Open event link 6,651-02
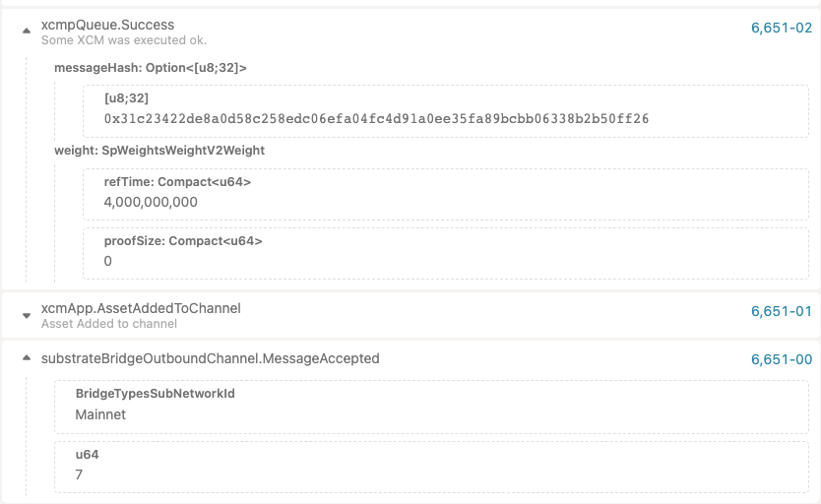The width and height of the screenshot is (821, 504). 782,28
